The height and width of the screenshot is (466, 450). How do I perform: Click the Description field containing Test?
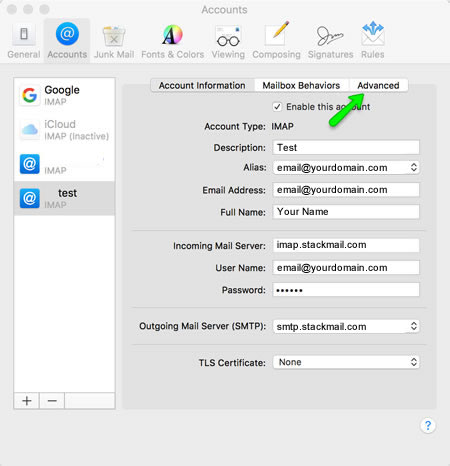tap(346, 147)
